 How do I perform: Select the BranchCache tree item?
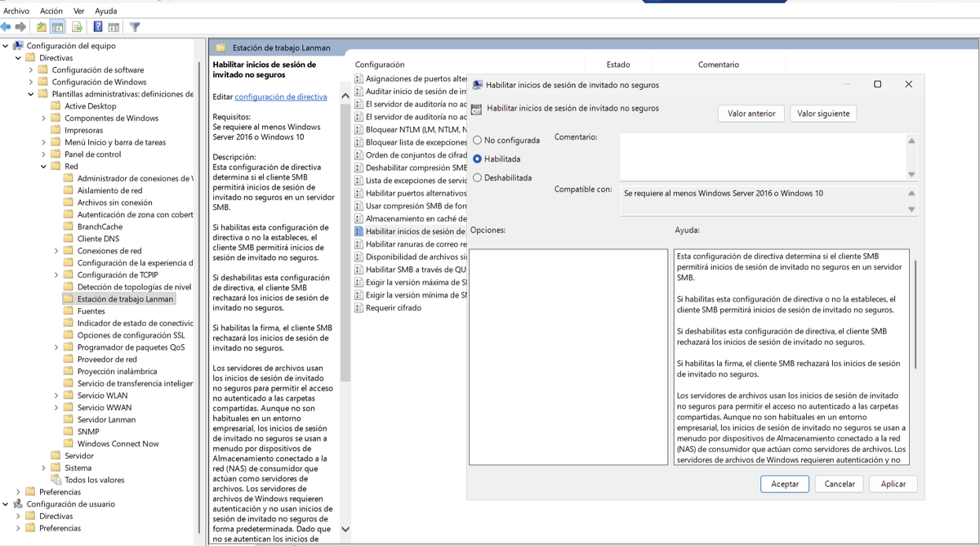point(100,227)
